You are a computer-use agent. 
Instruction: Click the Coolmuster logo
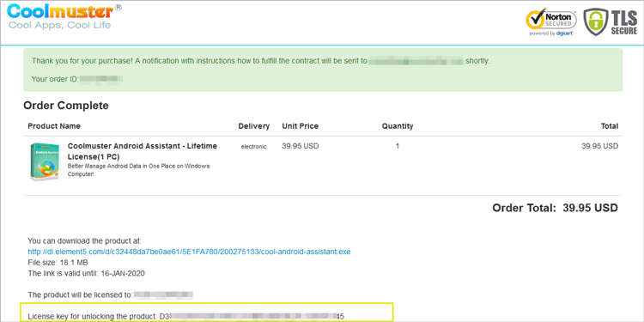64,16
